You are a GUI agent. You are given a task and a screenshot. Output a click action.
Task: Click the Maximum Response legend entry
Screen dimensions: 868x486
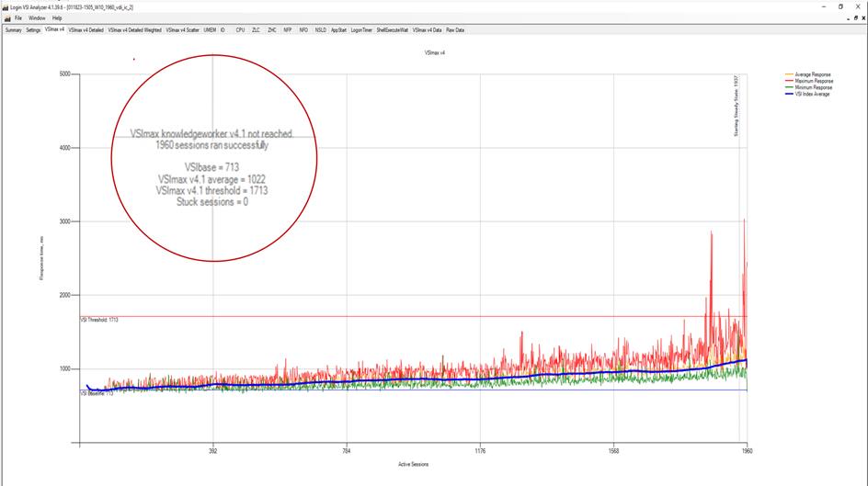[808, 81]
